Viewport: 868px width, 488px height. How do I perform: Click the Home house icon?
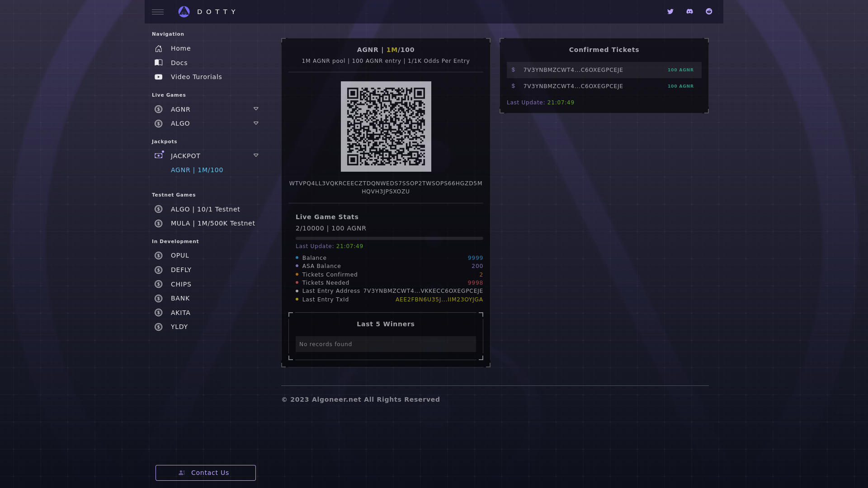pos(159,49)
